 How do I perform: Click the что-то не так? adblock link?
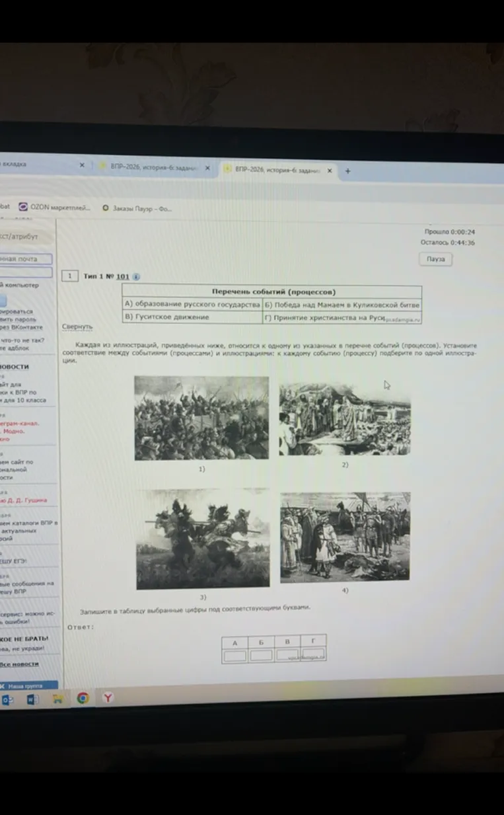tap(22, 344)
